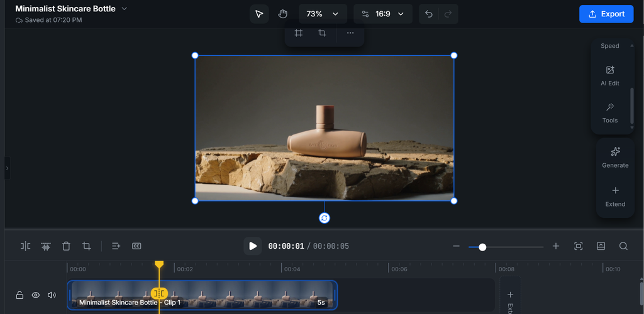Viewport: 644px width, 314px height.
Task: Zoom out the timeline with minus icon
Action: point(456,246)
